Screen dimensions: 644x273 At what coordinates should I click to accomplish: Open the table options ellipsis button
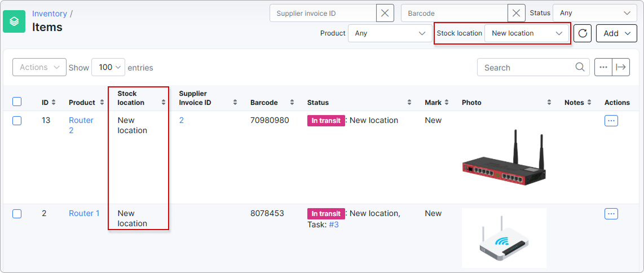pyautogui.click(x=603, y=67)
